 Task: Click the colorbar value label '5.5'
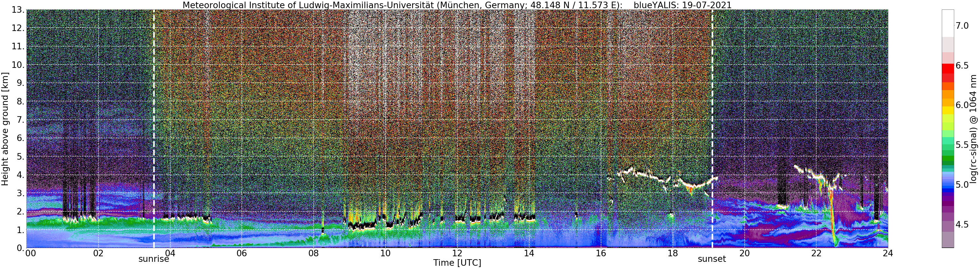point(962,145)
